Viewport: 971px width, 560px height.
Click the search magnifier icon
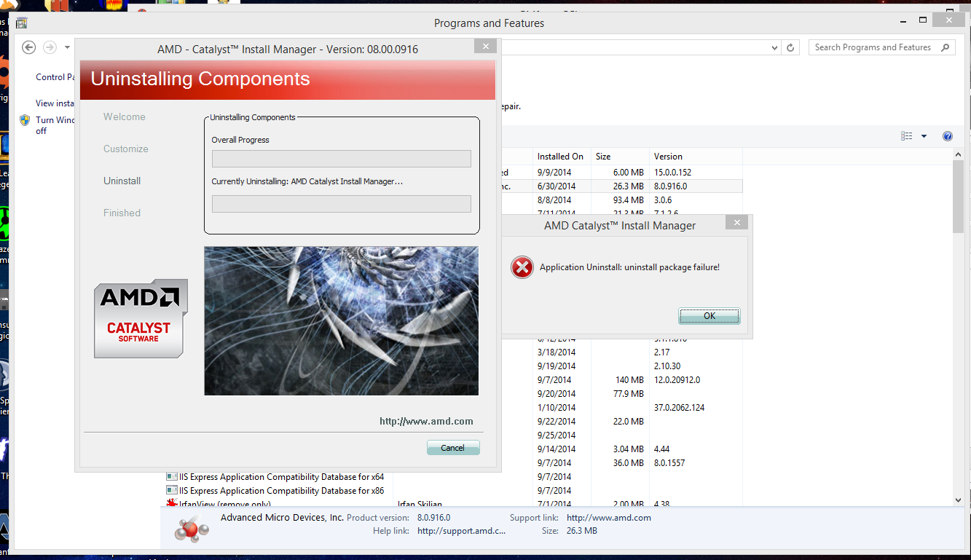(946, 47)
